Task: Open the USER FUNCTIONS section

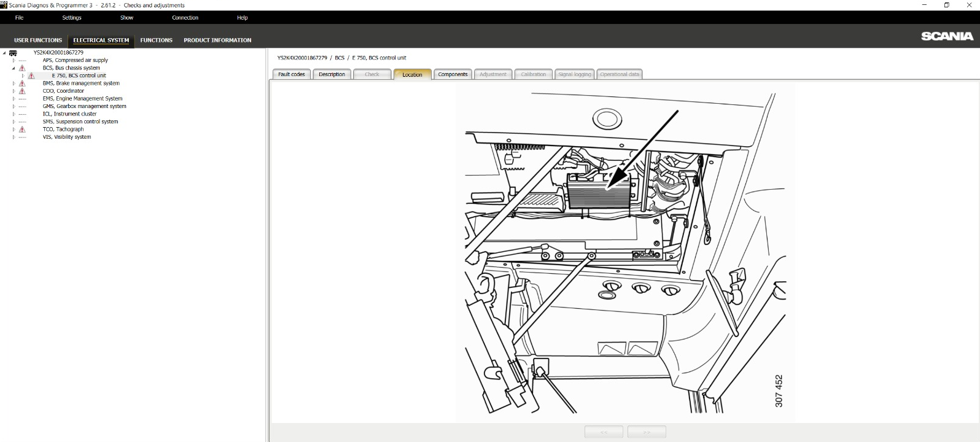Action: click(38, 40)
